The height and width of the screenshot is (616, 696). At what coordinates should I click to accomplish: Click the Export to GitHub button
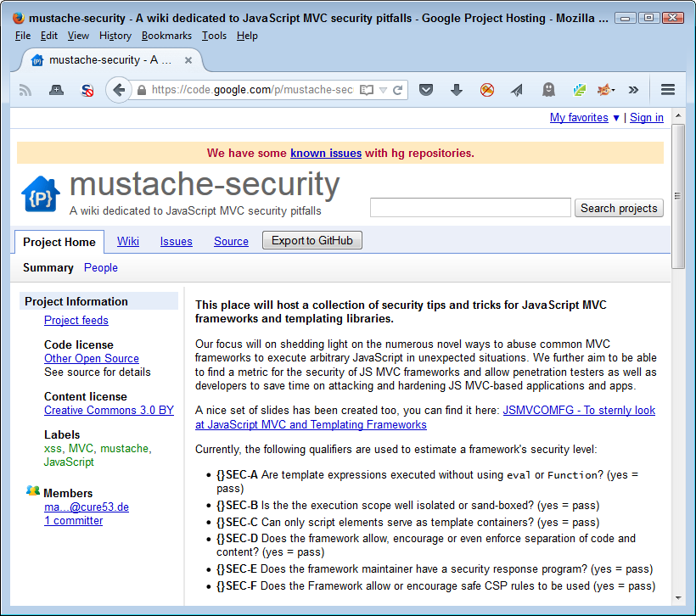click(x=312, y=240)
